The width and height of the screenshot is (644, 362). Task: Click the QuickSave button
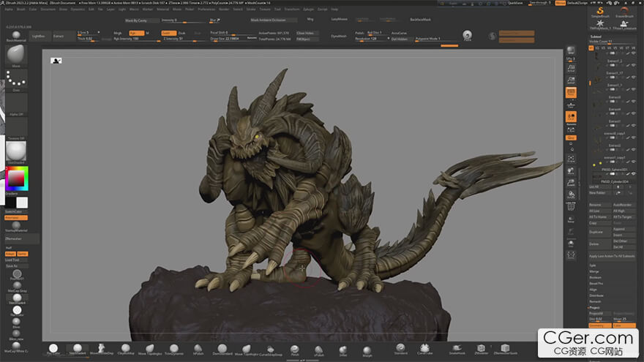click(x=515, y=3)
